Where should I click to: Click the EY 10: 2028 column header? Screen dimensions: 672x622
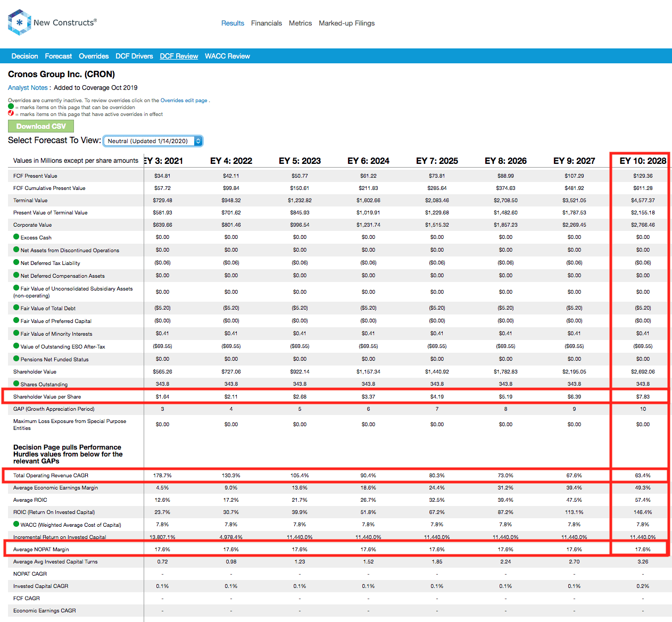click(643, 161)
